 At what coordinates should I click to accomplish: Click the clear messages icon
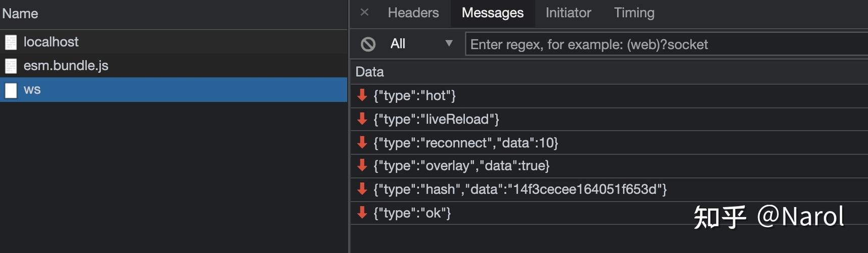pyautogui.click(x=368, y=45)
